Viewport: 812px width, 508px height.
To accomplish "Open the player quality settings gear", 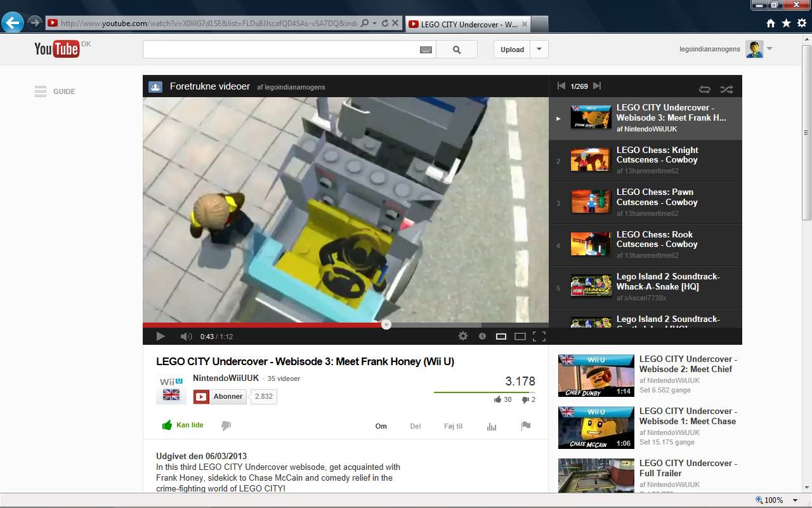I will click(x=463, y=337).
